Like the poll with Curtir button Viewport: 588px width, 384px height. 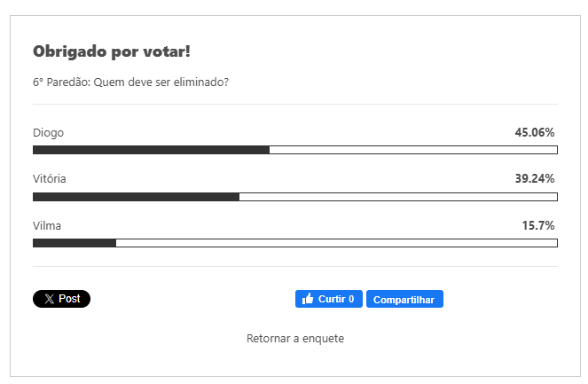tap(328, 300)
